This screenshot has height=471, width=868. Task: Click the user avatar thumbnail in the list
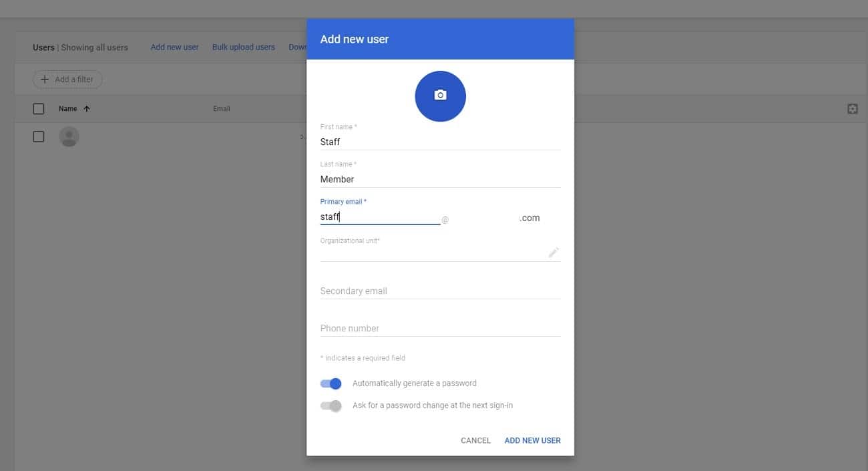click(x=69, y=136)
